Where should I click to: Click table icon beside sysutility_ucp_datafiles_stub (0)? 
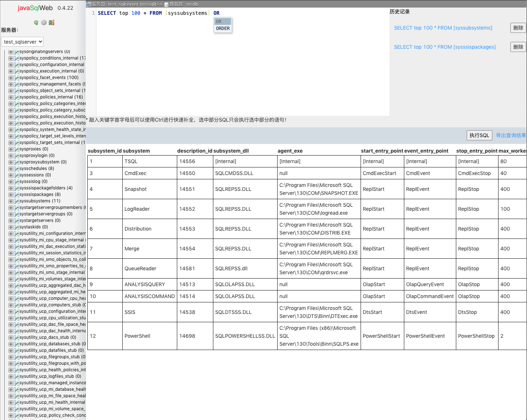click(x=17, y=351)
